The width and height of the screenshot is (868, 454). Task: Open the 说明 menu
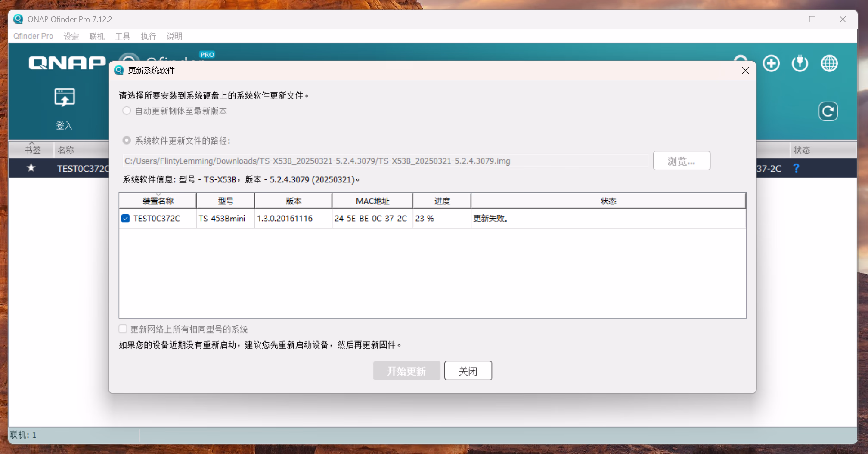click(x=174, y=36)
